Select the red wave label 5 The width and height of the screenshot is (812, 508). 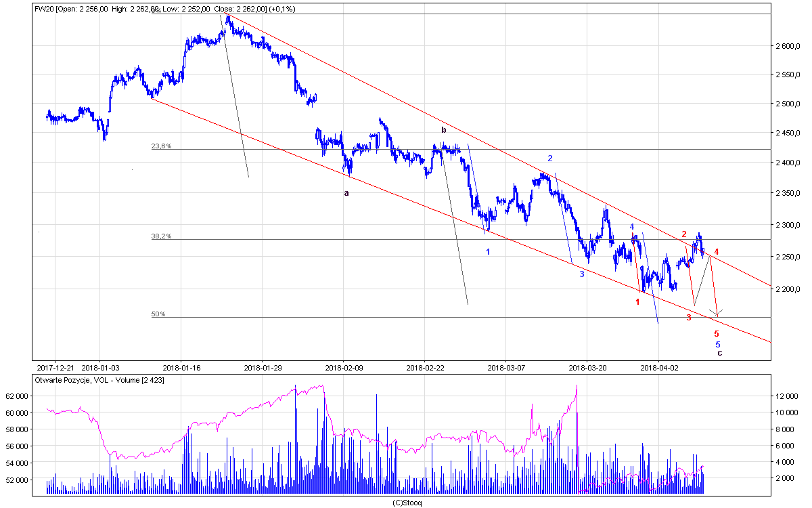point(717,334)
